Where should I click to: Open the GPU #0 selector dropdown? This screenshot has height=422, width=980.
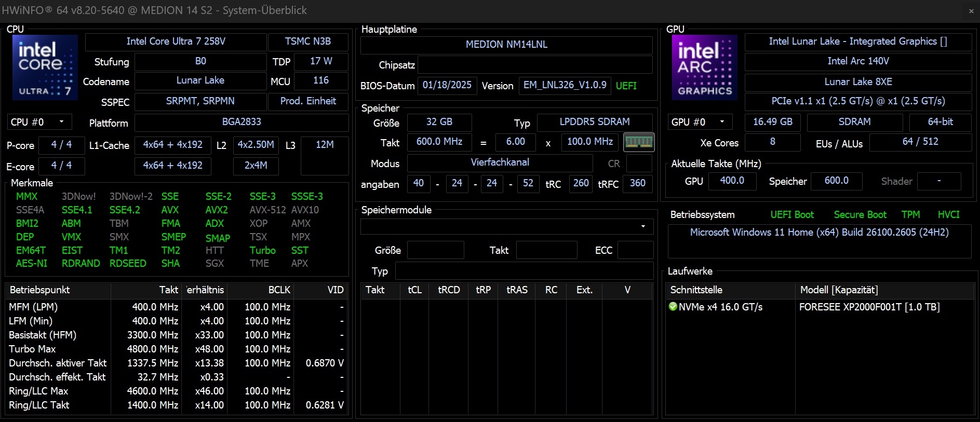[x=700, y=122]
